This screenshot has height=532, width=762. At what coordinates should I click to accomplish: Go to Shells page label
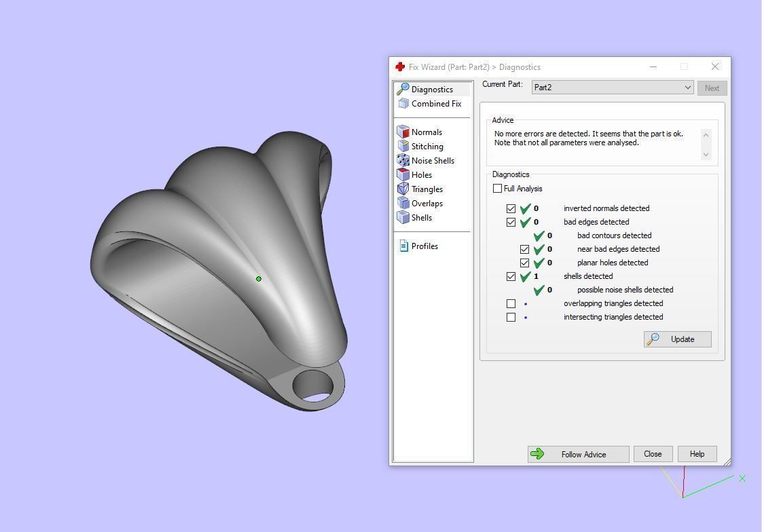[421, 217]
